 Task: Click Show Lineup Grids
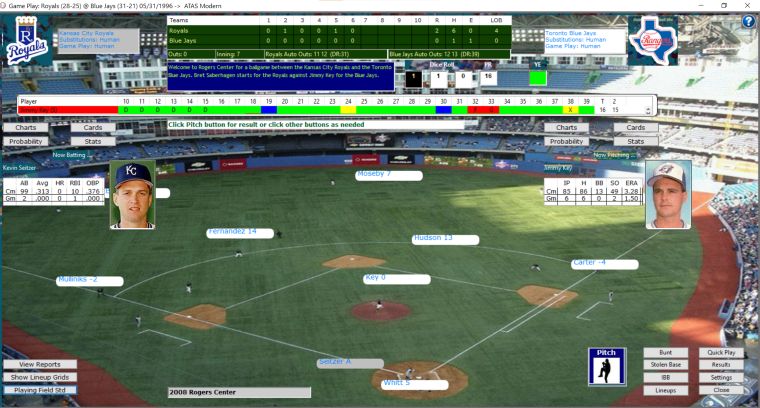click(x=40, y=377)
